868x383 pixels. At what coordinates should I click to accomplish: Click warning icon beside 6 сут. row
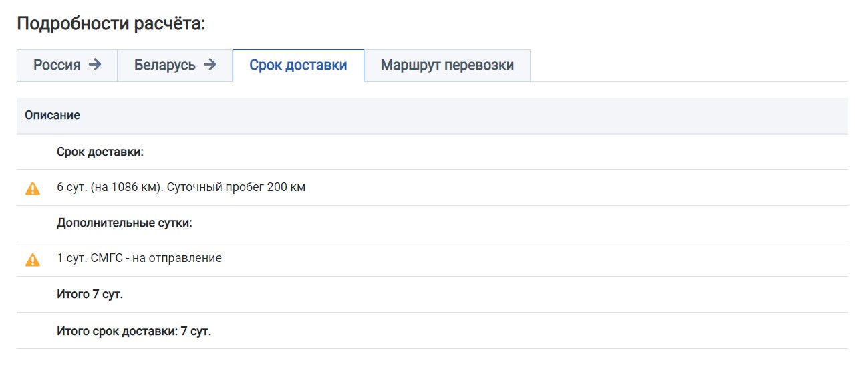(33, 188)
